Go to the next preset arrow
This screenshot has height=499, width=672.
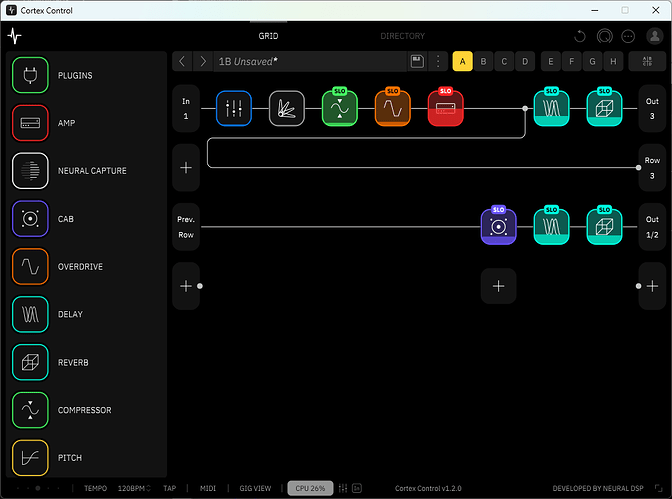tap(203, 61)
